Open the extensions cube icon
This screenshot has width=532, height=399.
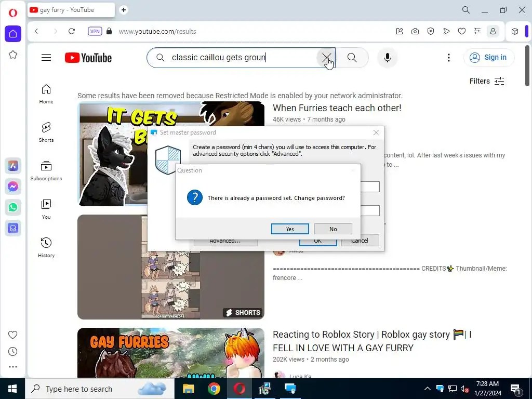coord(515,31)
